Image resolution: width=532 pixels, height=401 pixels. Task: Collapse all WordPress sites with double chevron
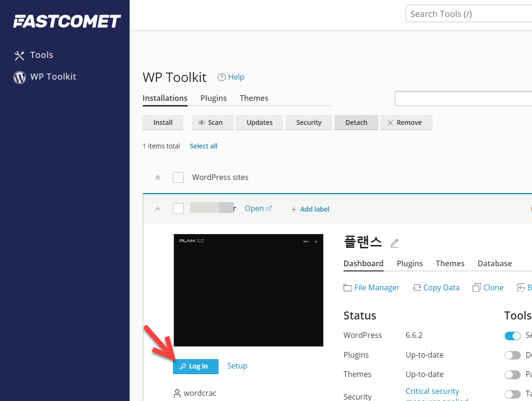pos(157,178)
